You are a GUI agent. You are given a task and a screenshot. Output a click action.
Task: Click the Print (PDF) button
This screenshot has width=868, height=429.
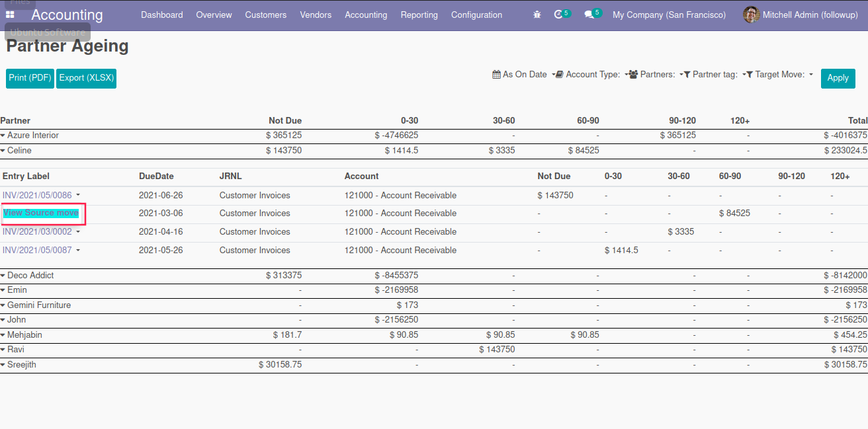pos(30,78)
